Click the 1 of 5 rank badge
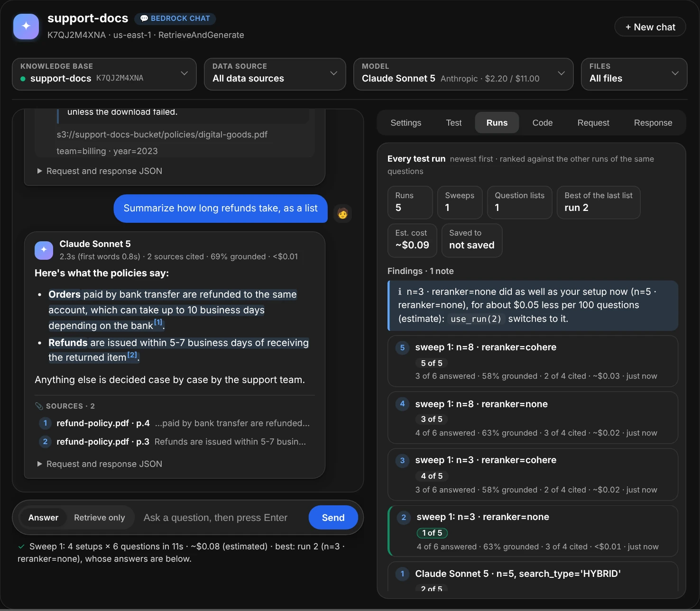This screenshot has height=611, width=700. click(x=432, y=533)
